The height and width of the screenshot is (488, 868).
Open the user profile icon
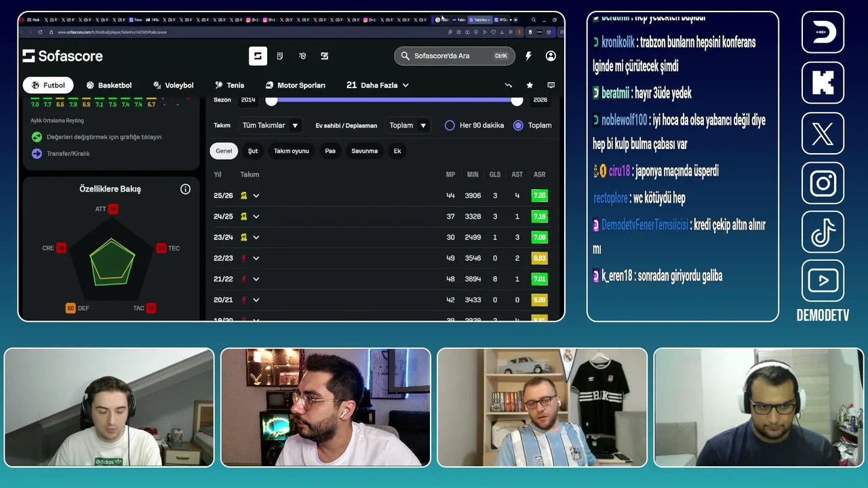point(551,56)
